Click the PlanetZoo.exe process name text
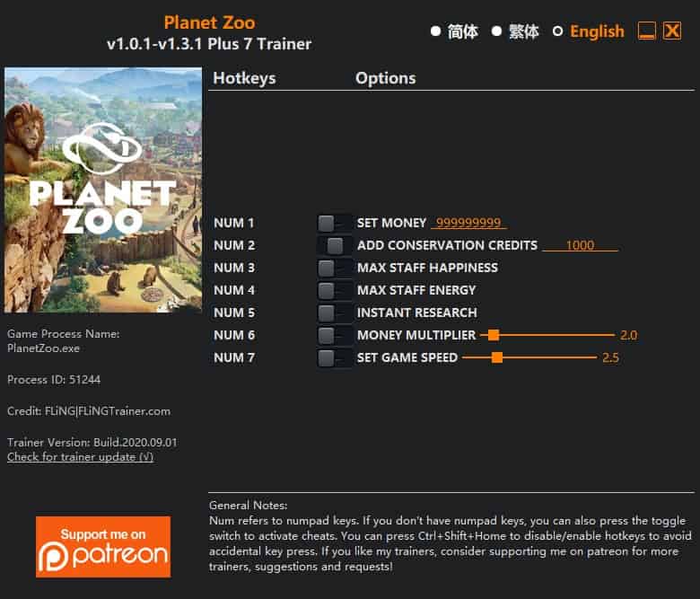The image size is (700, 599). (43, 348)
